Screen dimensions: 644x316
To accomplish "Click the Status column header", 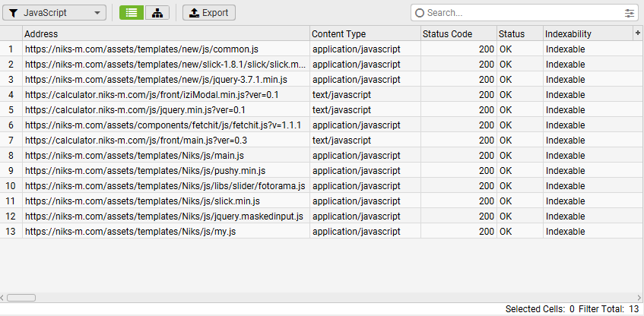I will coord(519,34).
